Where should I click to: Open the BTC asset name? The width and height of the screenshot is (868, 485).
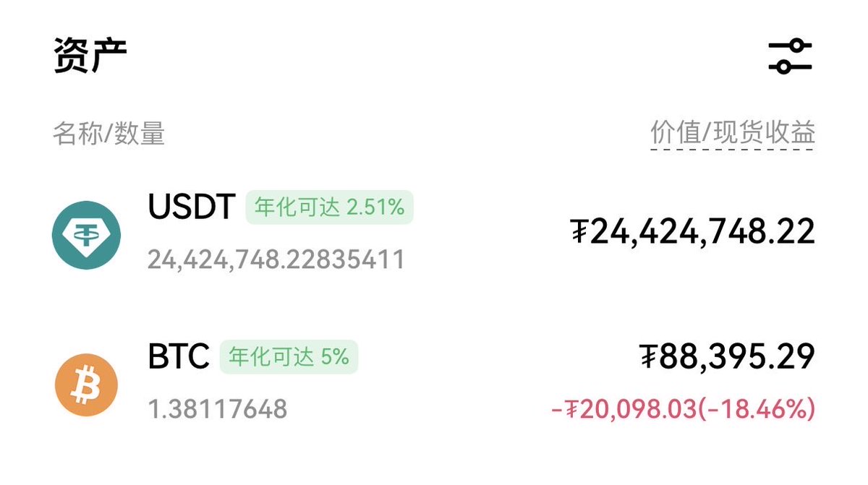[x=179, y=356]
